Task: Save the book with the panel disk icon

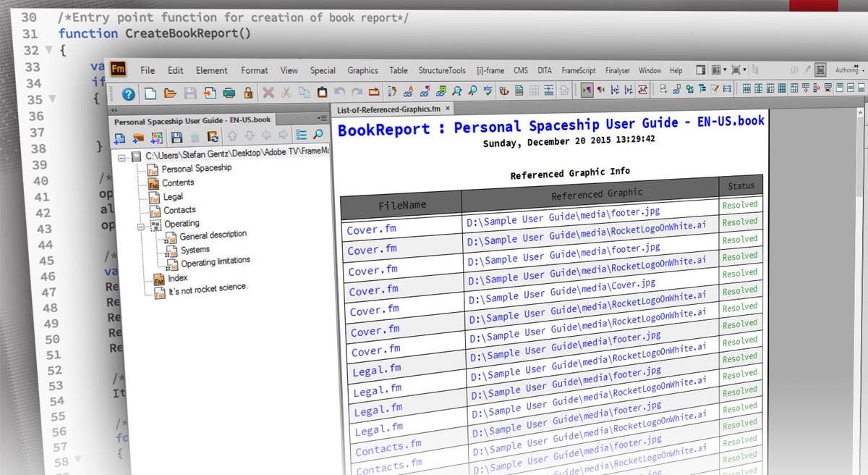Action: [x=176, y=137]
